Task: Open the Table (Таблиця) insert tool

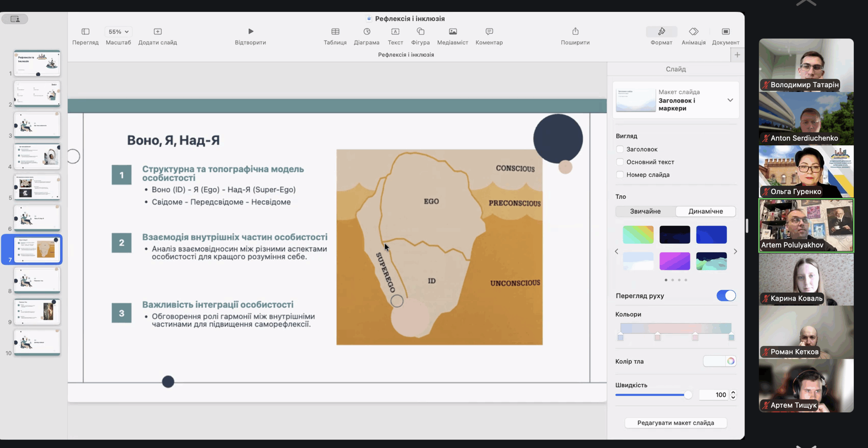Action: coord(335,32)
